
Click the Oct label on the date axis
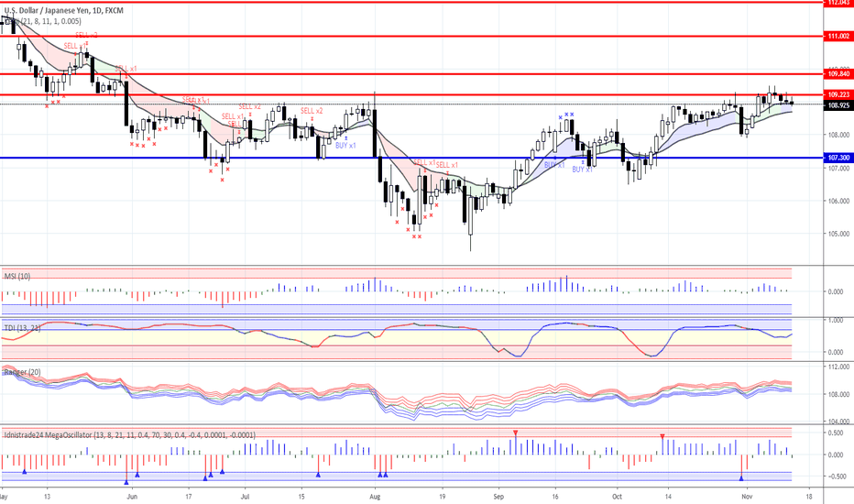617,497
